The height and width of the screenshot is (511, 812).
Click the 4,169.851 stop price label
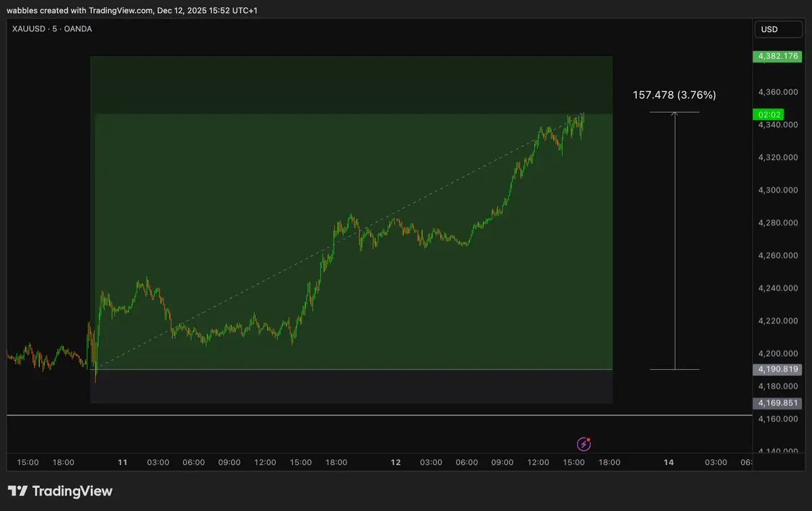(x=777, y=403)
